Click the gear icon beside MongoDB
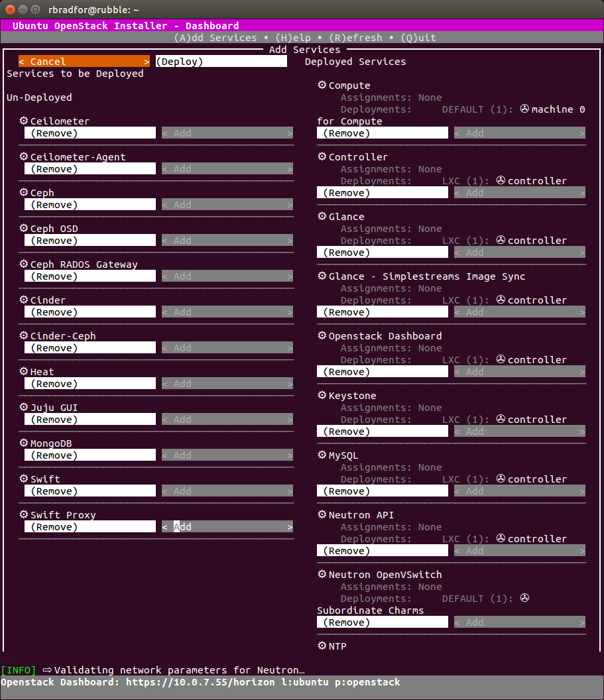This screenshot has height=700, width=604. click(x=24, y=443)
